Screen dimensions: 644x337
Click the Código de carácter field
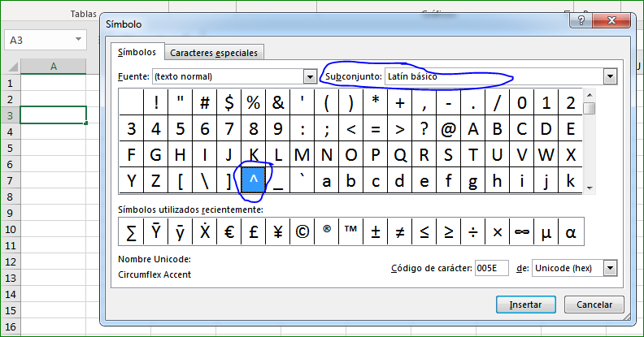tap(492, 268)
